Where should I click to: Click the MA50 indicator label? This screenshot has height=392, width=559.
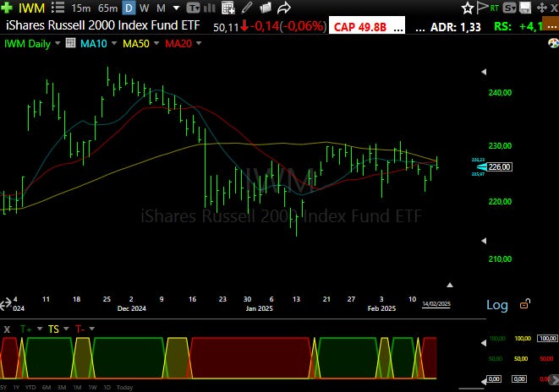coord(136,44)
